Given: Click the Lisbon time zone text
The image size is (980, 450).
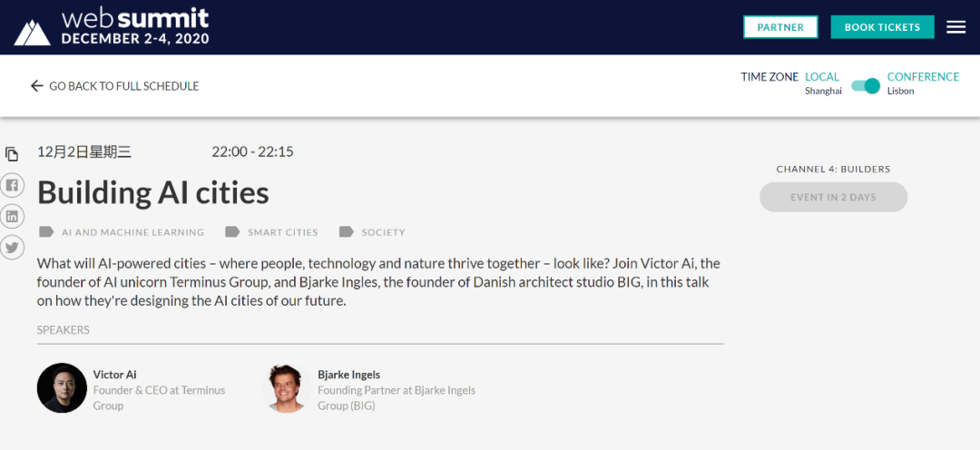Looking at the screenshot, I should point(901,92).
